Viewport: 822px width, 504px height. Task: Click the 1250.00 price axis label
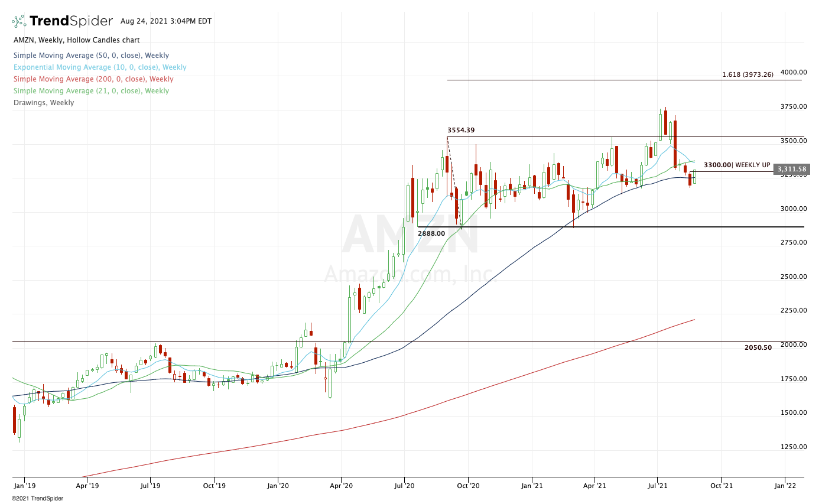[x=793, y=447]
